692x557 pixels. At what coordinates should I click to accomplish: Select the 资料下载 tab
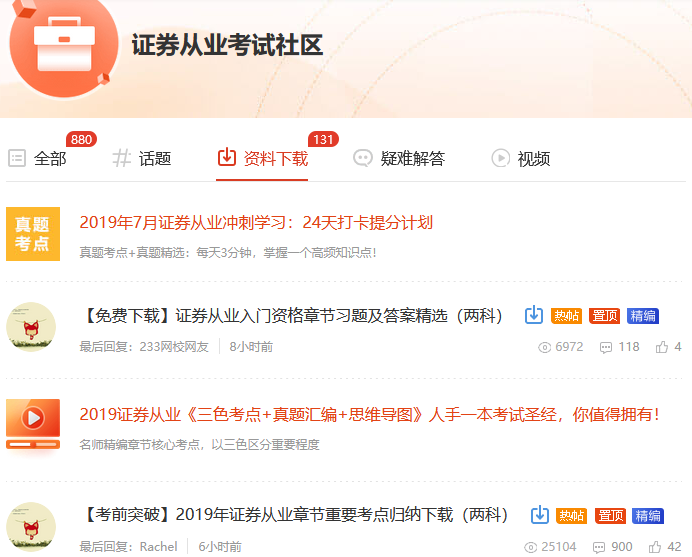[x=263, y=158]
